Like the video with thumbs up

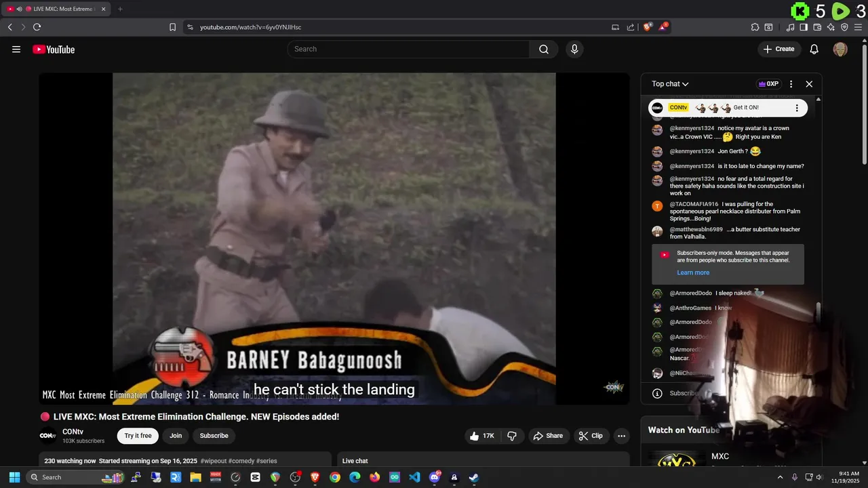coord(482,436)
